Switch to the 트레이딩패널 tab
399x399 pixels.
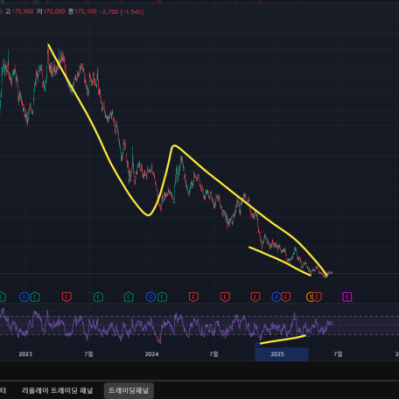(129, 390)
